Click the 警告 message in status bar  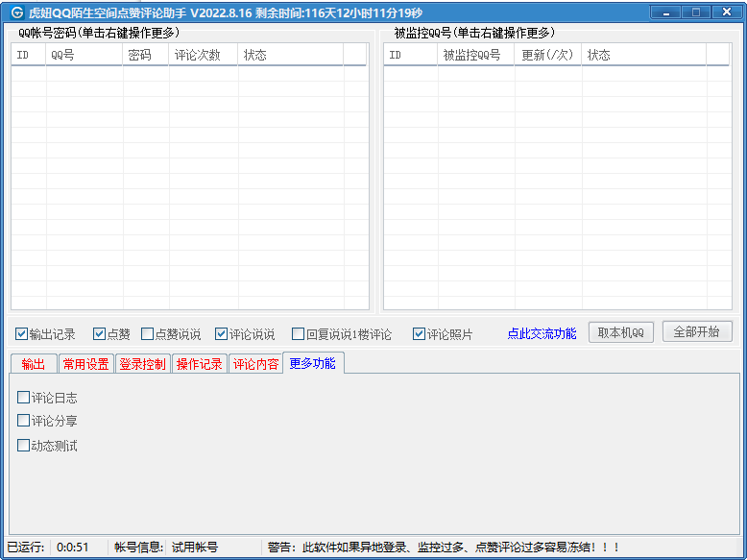(x=443, y=548)
